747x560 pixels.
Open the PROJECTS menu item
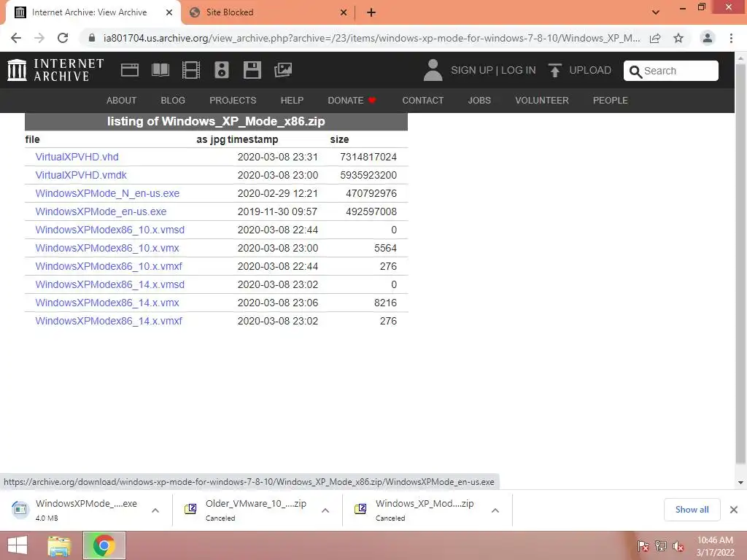coord(233,101)
